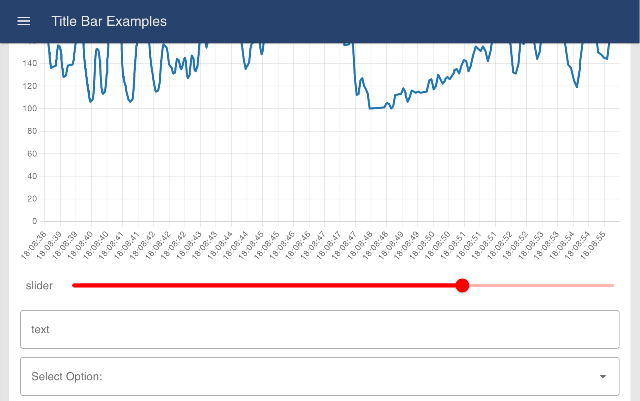Click the "slider" label text

point(40,286)
